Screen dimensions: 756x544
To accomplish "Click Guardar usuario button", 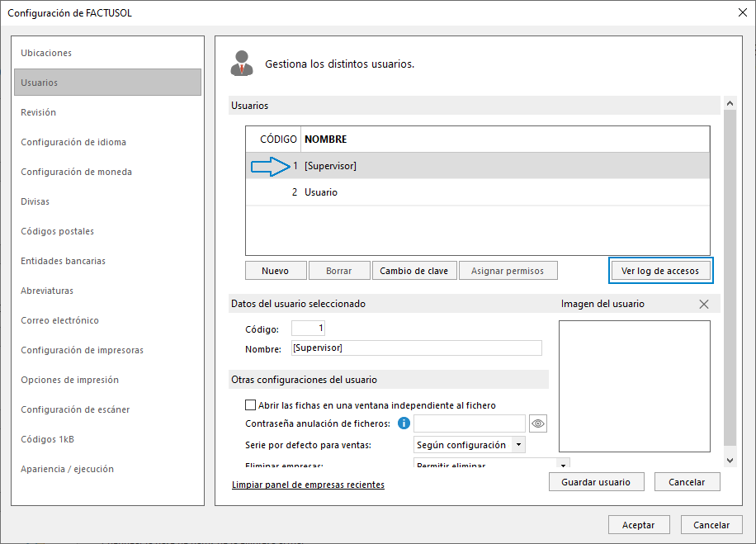I will (596, 482).
